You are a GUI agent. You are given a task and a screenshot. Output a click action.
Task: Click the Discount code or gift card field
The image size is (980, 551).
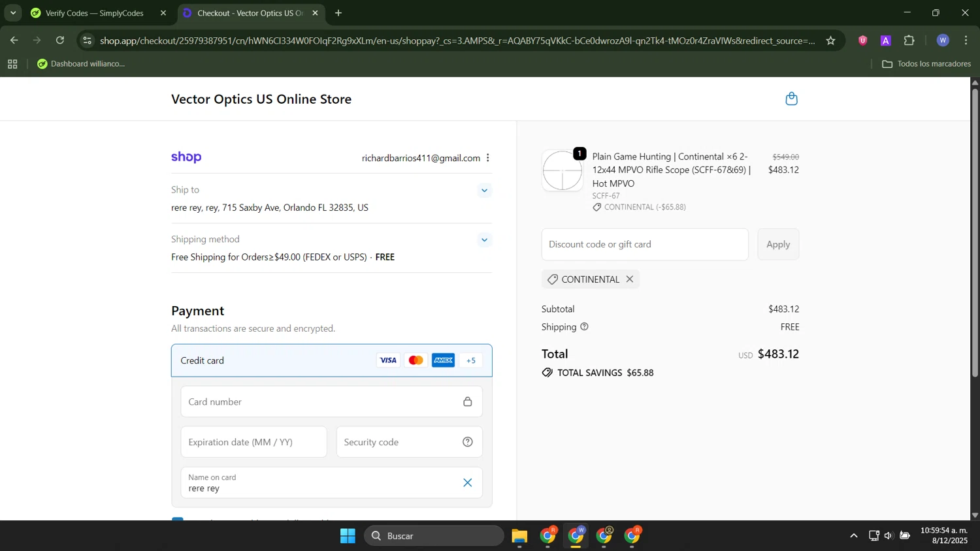pyautogui.click(x=645, y=244)
